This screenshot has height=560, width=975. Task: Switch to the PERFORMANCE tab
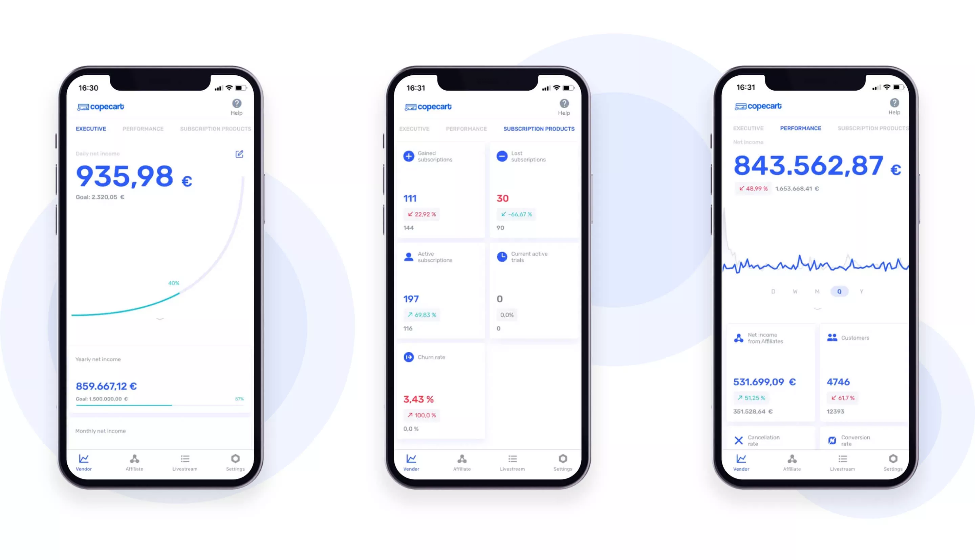click(143, 129)
